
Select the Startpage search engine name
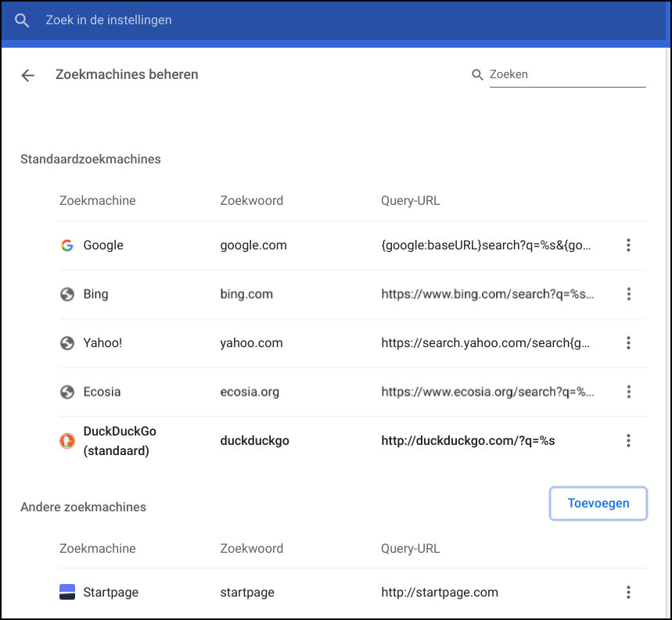click(x=110, y=593)
